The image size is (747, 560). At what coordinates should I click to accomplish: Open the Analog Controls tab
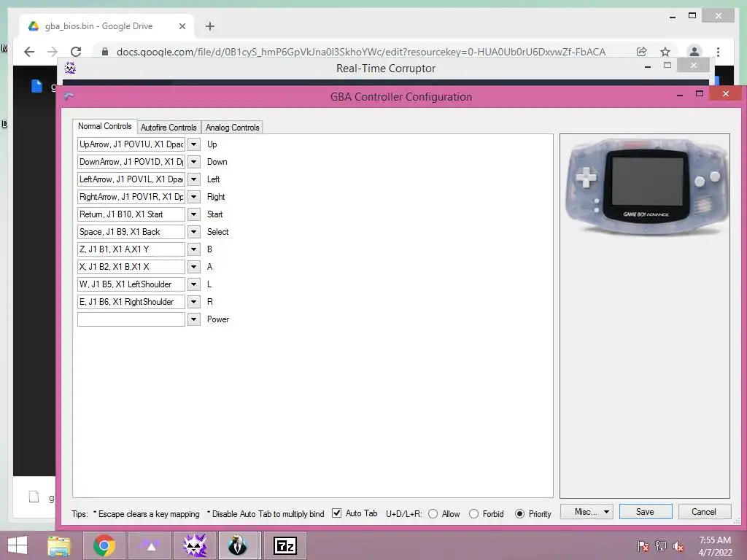click(x=232, y=127)
